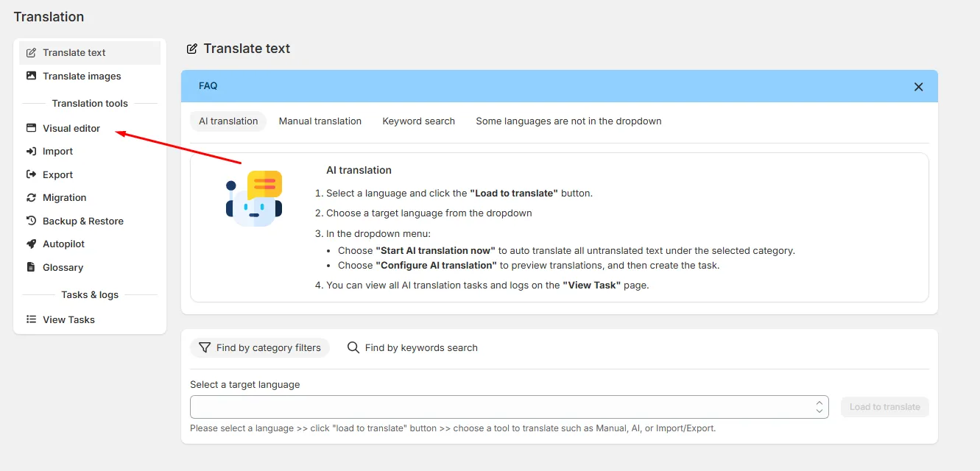Open Migration via the sync icon

tap(31, 197)
